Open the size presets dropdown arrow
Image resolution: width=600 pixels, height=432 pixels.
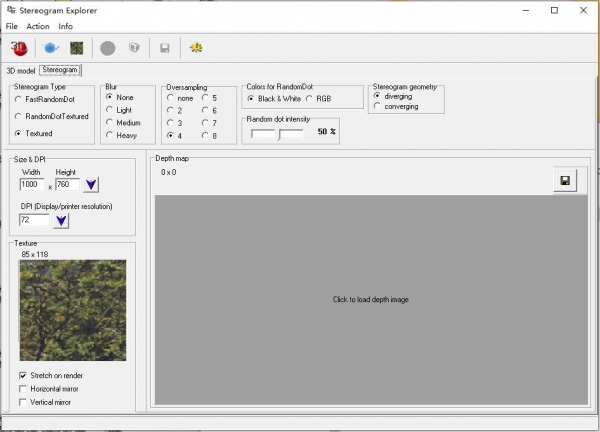click(x=91, y=185)
